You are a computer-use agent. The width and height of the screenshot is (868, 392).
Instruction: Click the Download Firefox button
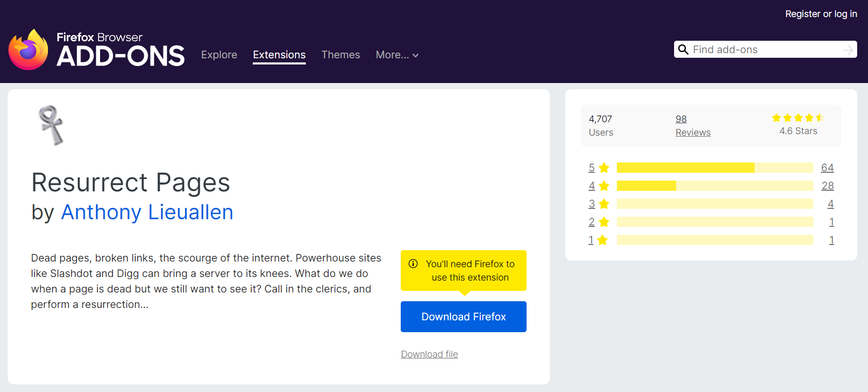click(x=464, y=317)
